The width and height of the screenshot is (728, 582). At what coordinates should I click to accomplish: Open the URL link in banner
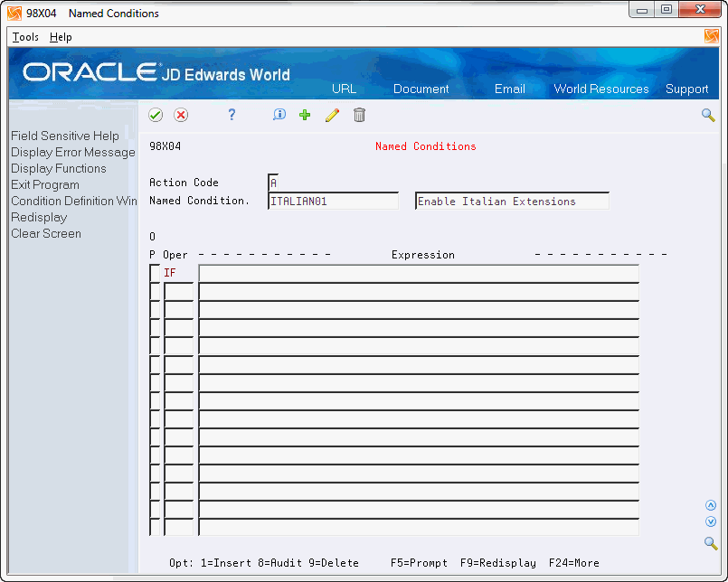click(344, 89)
